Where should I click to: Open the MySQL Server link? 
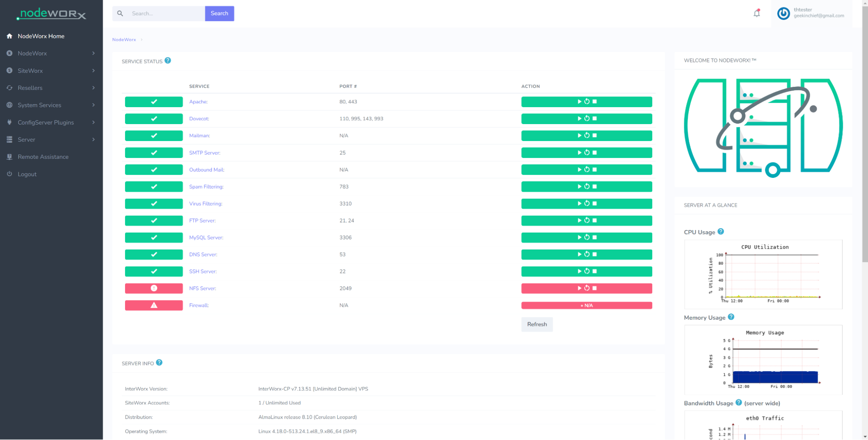point(206,237)
